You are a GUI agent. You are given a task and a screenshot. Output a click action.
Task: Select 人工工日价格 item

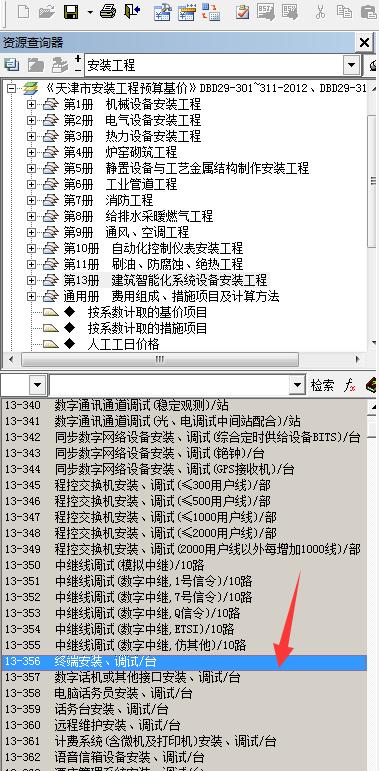[x=123, y=344]
